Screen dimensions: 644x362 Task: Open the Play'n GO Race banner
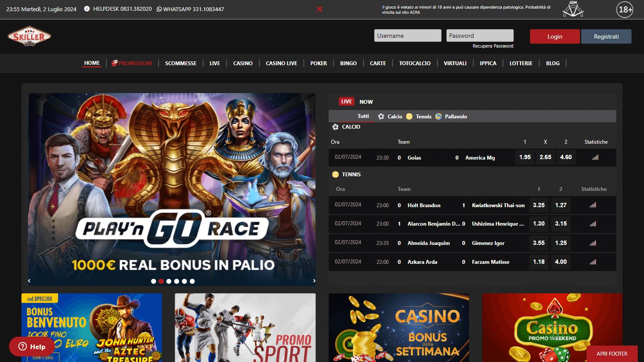coord(172,190)
